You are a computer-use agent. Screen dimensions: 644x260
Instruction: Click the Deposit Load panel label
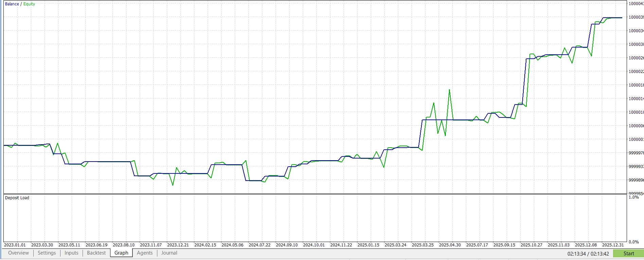pos(17,198)
